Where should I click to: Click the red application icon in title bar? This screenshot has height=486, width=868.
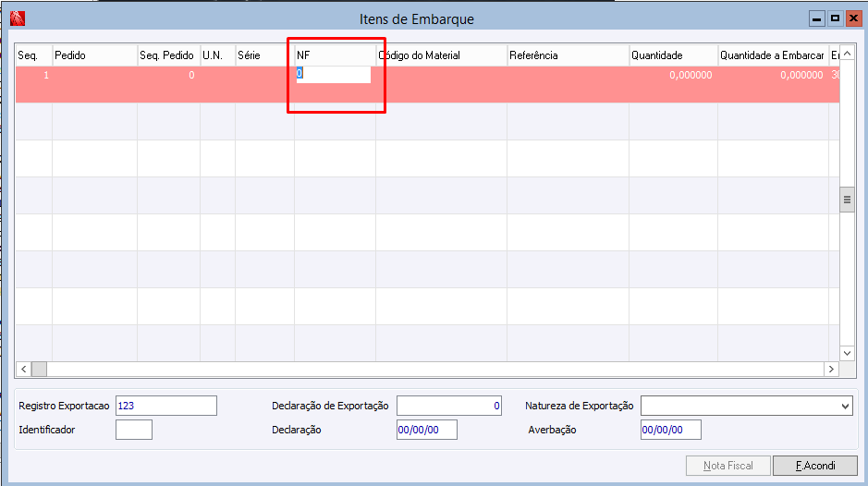click(18, 18)
